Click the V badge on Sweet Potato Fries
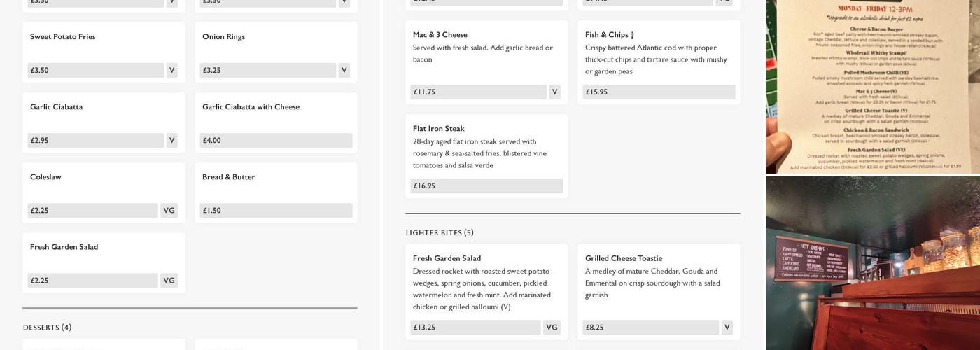Viewport: 980px width, 350px height. tap(171, 70)
